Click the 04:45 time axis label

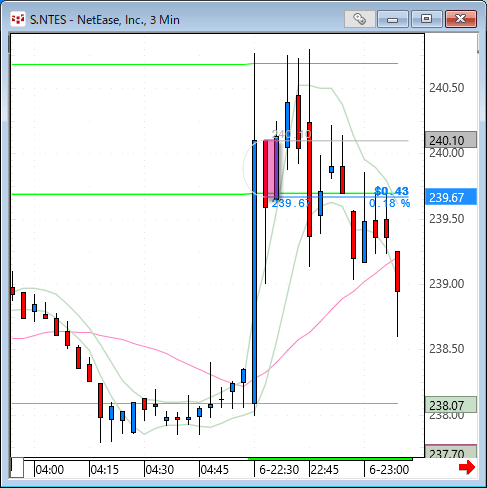coord(215,470)
